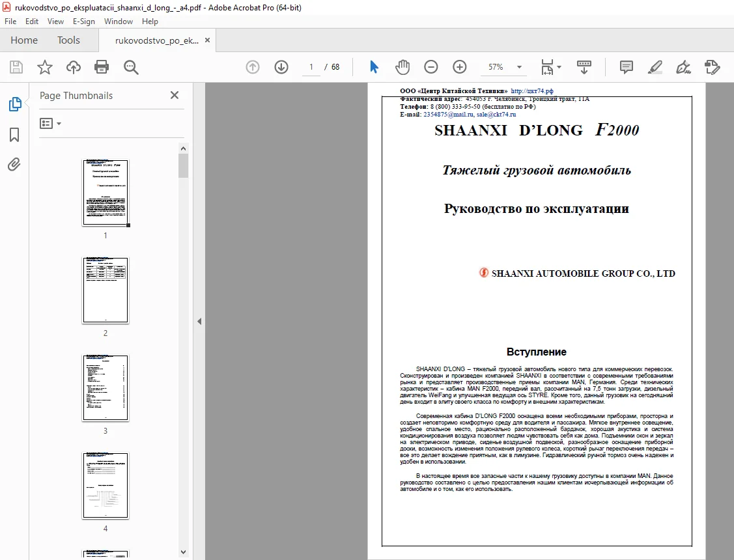Open the View menu
Image resolution: width=734 pixels, height=560 pixels.
coord(55,21)
